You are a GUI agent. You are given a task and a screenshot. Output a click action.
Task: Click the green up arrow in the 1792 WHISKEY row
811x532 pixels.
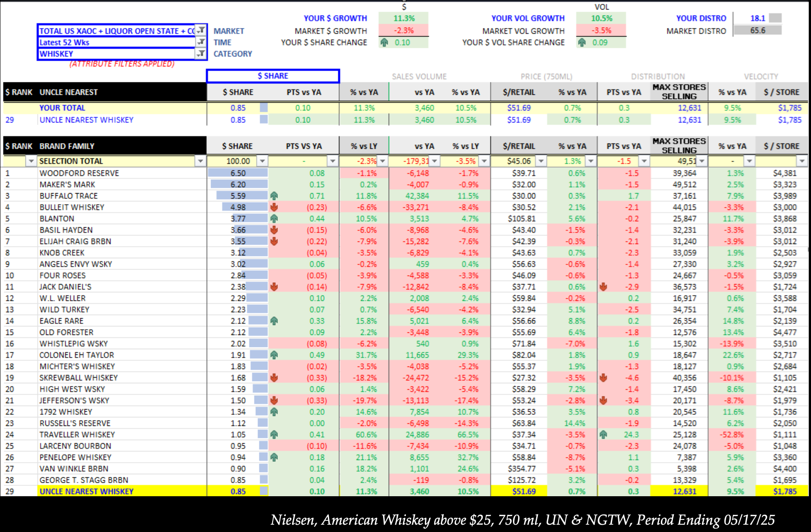coord(274,412)
